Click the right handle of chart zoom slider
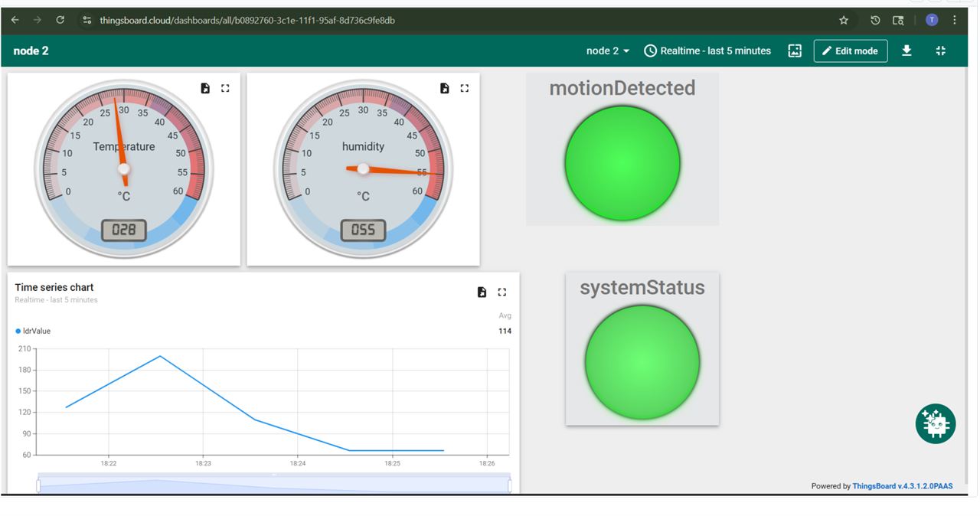This screenshot has width=980, height=516. tap(509, 485)
